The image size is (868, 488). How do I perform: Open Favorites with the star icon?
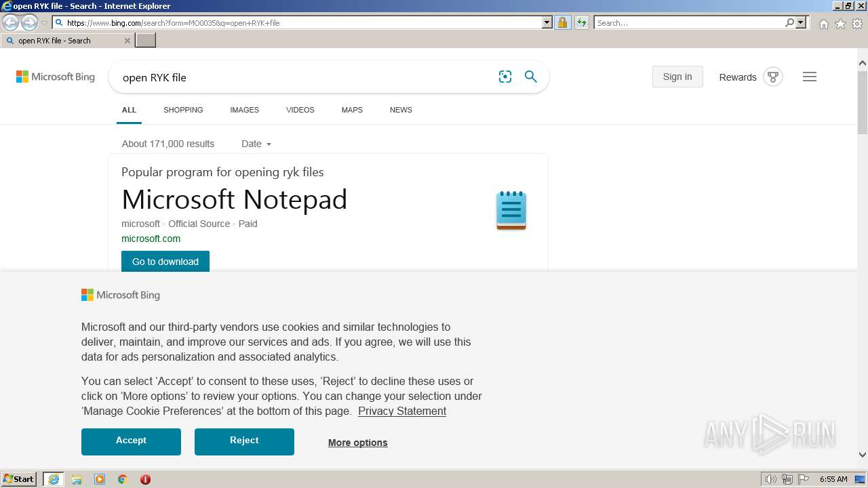click(840, 24)
